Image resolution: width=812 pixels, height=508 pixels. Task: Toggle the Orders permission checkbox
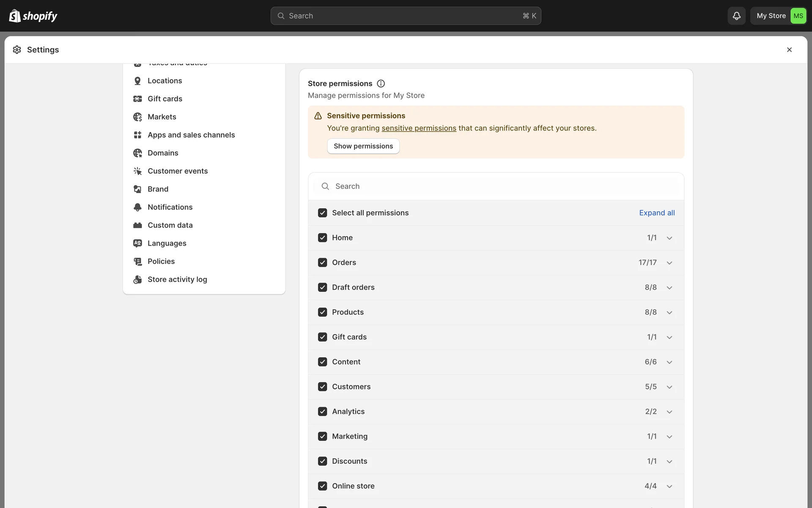[322, 262]
